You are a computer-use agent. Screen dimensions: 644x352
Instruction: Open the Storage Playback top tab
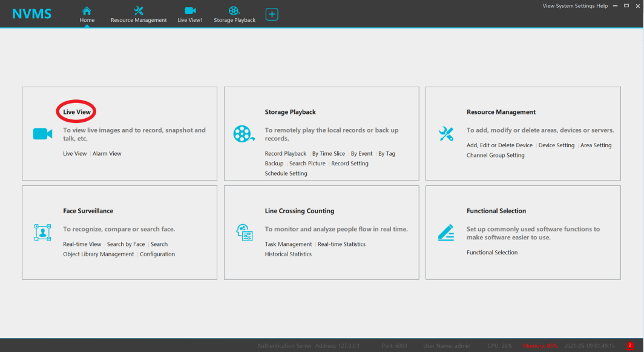tap(234, 14)
